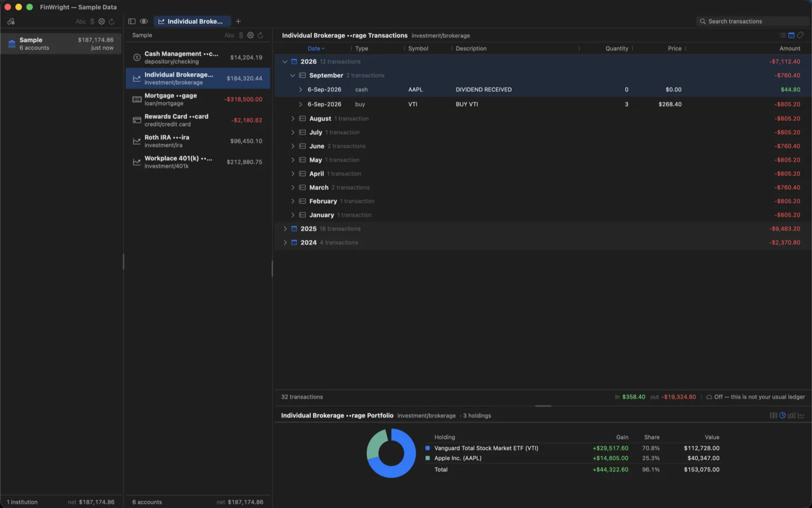Sort by the Type column header
The image size is (812, 508).
coord(361,48)
